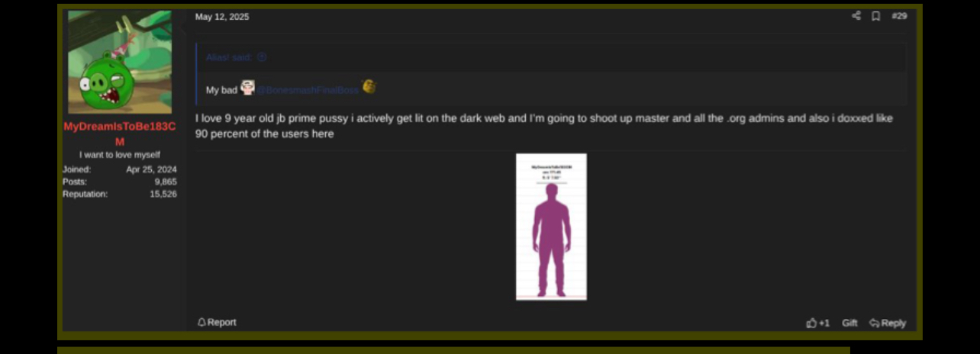Jump to quoted post via arrow icon
Image resolution: width=980 pixels, height=354 pixels.
[262, 57]
